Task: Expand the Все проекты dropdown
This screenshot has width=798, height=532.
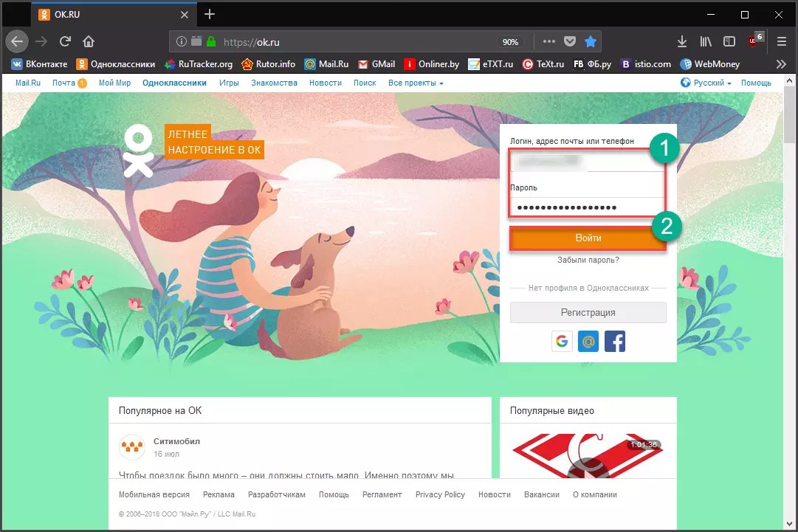Action: coord(416,83)
